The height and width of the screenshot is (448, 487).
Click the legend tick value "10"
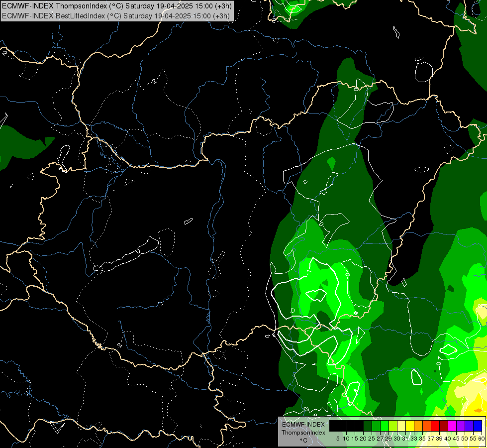pyautogui.click(x=346, y=439)
